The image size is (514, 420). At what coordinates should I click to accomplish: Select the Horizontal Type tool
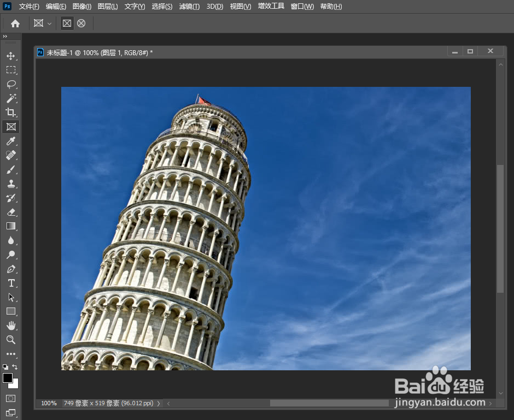[11, 283]
